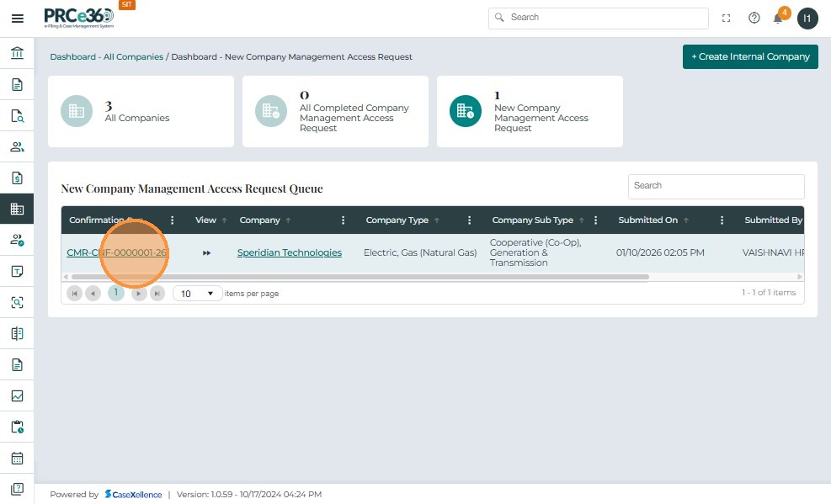Screen dimensions: 831x504
Task: Select page 1 in pagination
Action: [x=116, y=293]
